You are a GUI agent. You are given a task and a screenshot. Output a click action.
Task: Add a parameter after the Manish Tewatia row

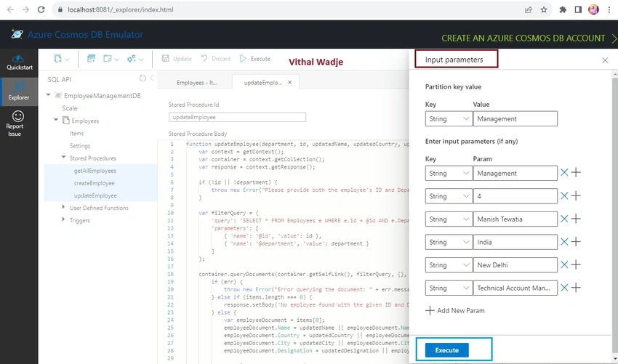click(x=576, y=219)
